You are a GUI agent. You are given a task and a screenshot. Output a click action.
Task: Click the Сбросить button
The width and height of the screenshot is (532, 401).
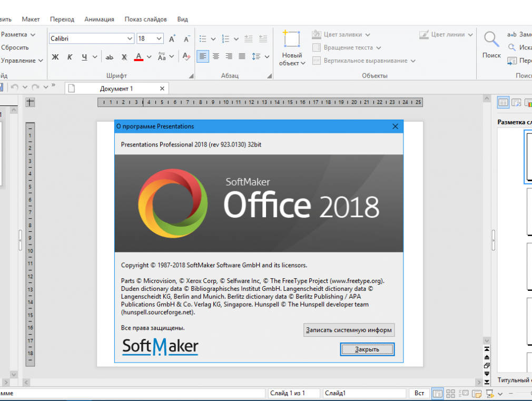[x=15, y=47]
